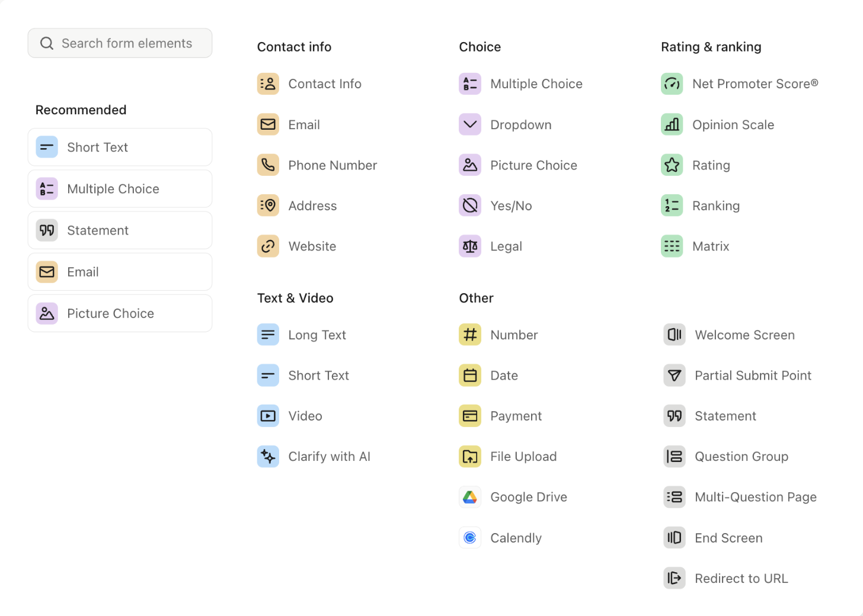This screenshot has width=863, height=616.
Task: Select the Yes/No icon
Action: (x=470, y=206)
